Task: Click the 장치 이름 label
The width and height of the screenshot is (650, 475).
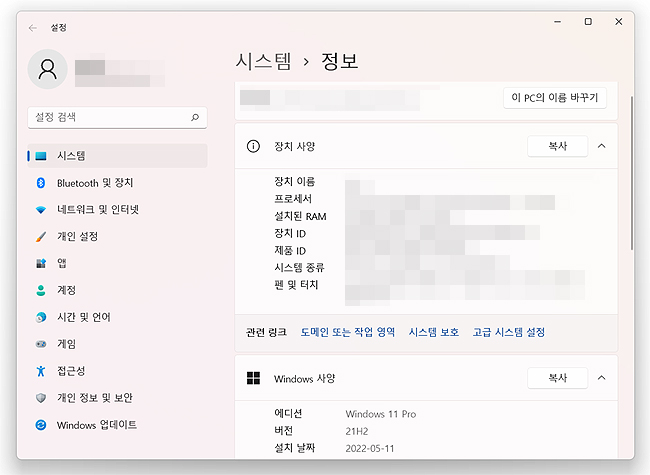Action: pyautogui.click(x=294, y=182)
